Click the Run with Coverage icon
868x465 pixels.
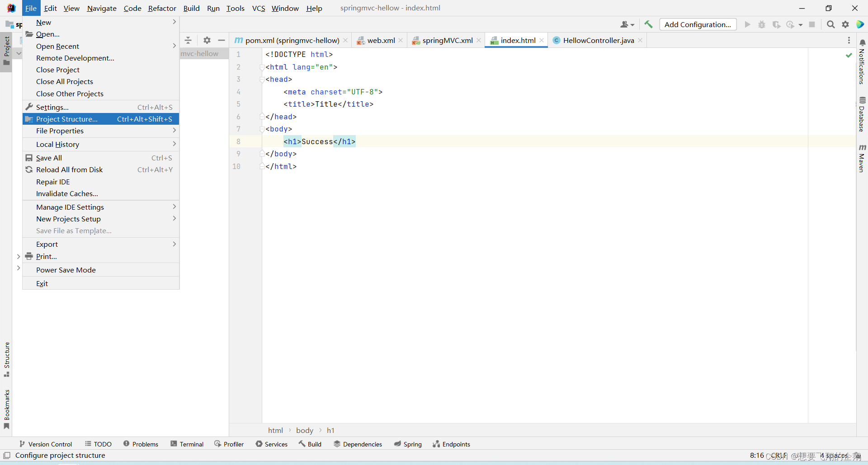(776, 24)
